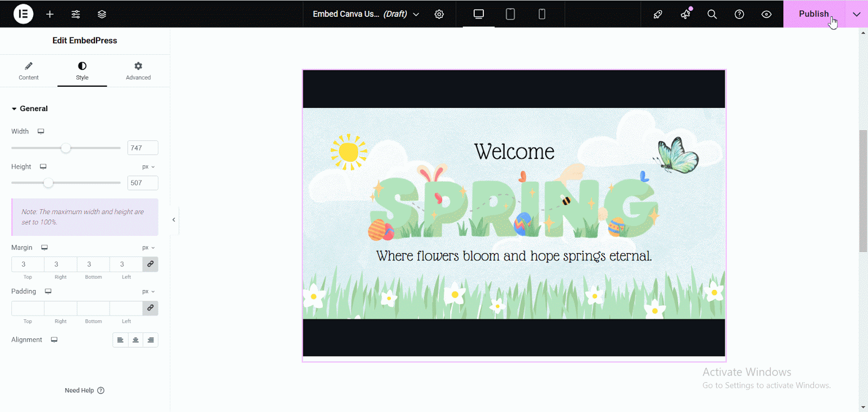Click the Margin Right input
The image size is (868, 412).
(x=61, y=264)
